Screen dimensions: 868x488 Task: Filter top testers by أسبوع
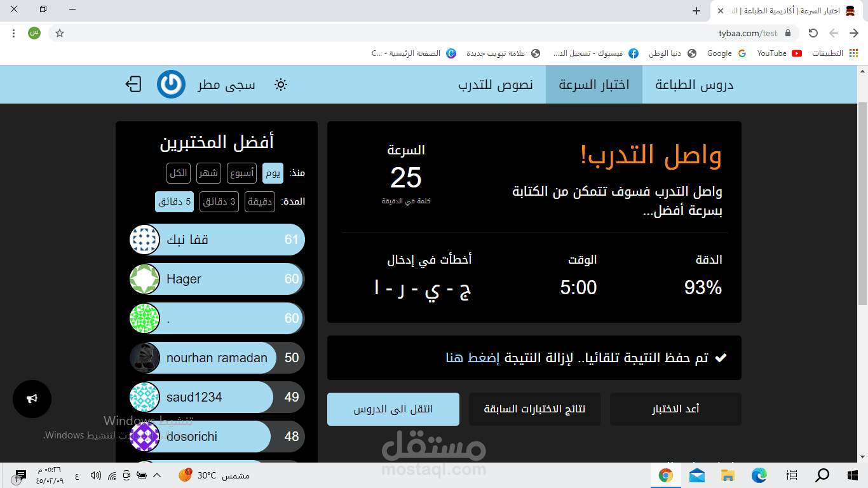241,173
